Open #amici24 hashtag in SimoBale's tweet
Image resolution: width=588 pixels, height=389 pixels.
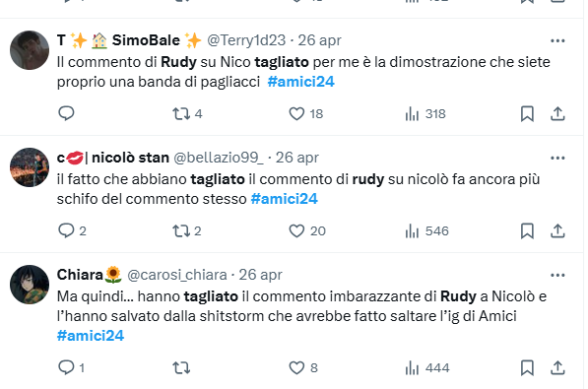point(300,82)
